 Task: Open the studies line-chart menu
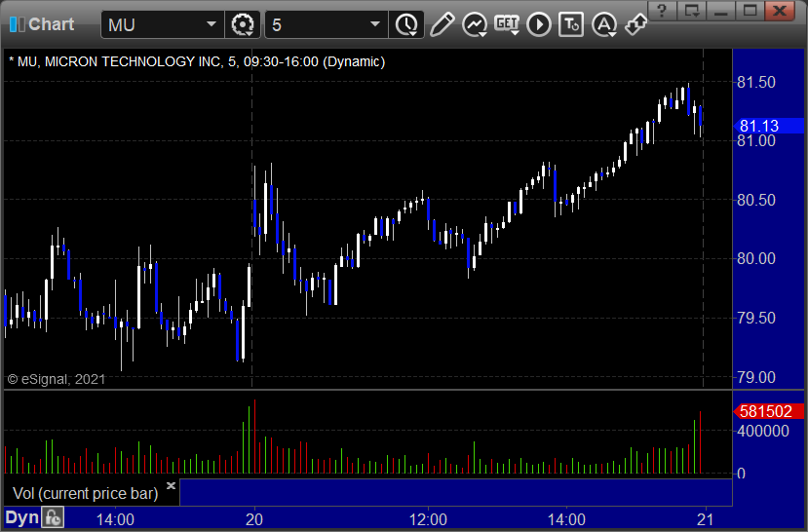475,24
